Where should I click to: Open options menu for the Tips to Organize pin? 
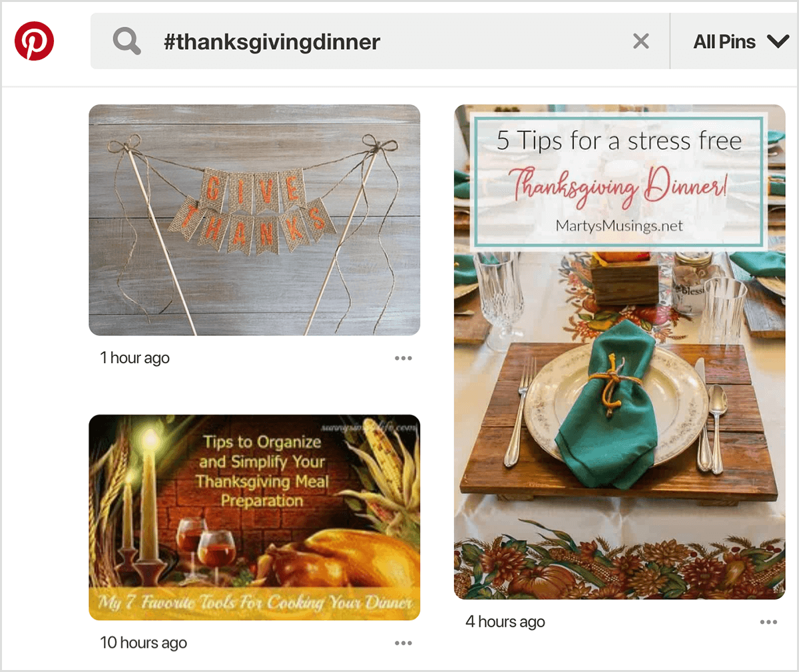(403, 643)
